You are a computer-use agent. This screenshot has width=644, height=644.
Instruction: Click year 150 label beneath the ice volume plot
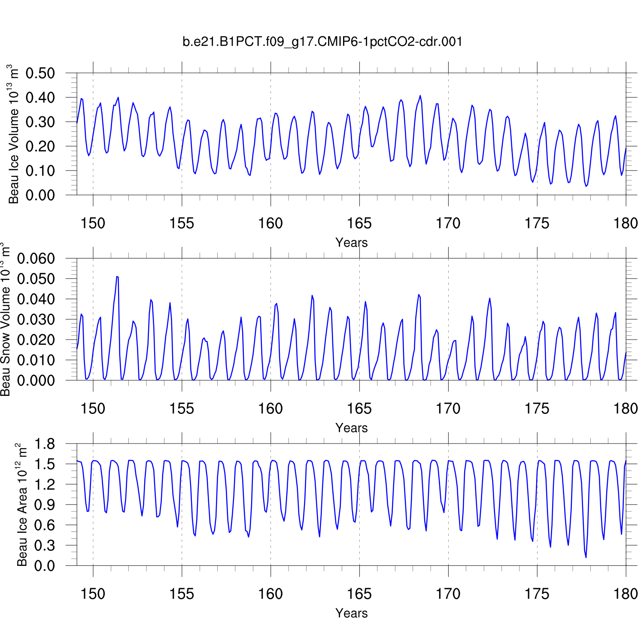coord(93,223)
